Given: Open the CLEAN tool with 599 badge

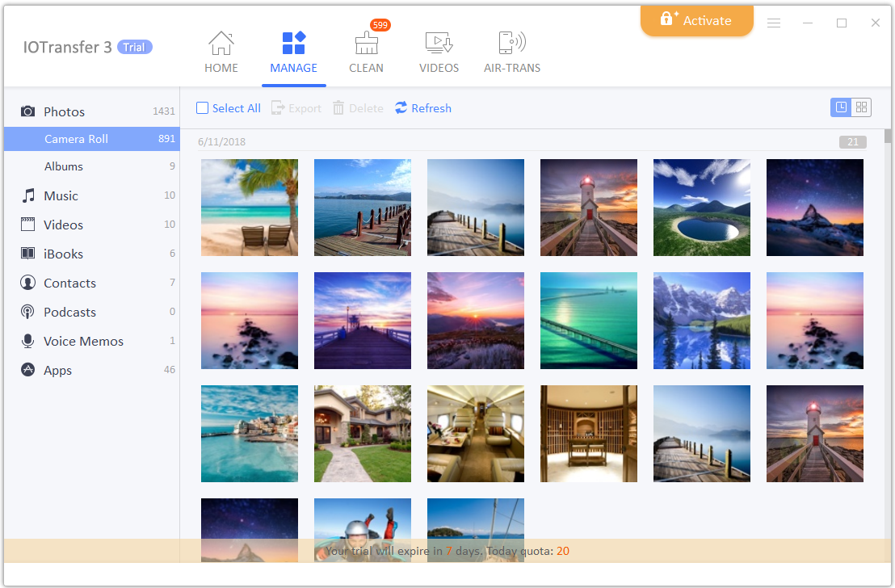Looking at the screenshot, I should coord(366,44).
